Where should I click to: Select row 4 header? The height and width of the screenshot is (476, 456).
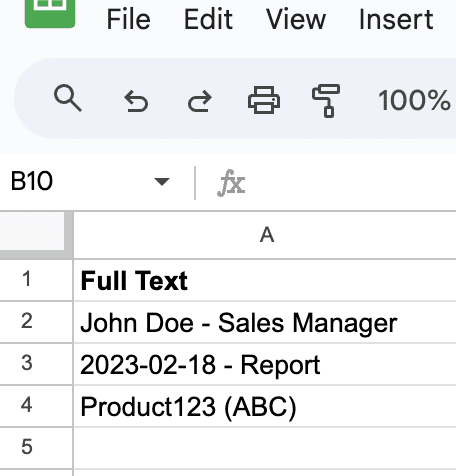click(x=36, y=406)
